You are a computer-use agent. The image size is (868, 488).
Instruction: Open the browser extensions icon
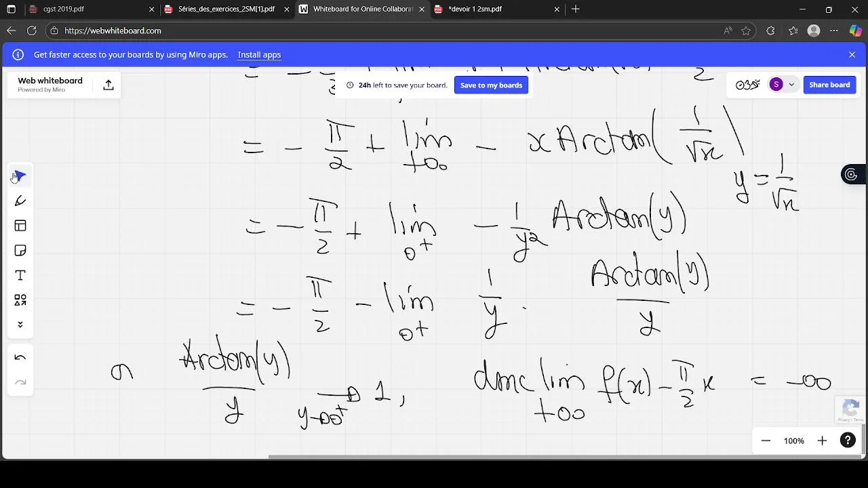click(770, 30)
